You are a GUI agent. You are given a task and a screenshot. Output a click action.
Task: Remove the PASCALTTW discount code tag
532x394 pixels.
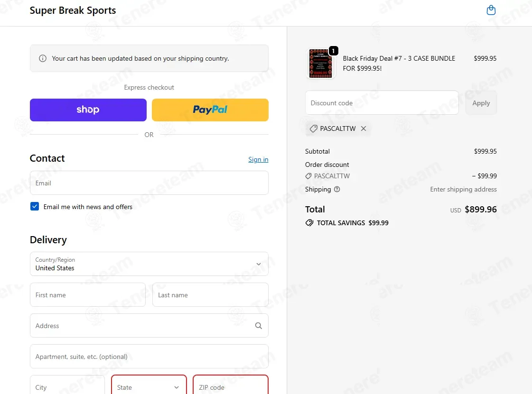[x=364, y=128]
